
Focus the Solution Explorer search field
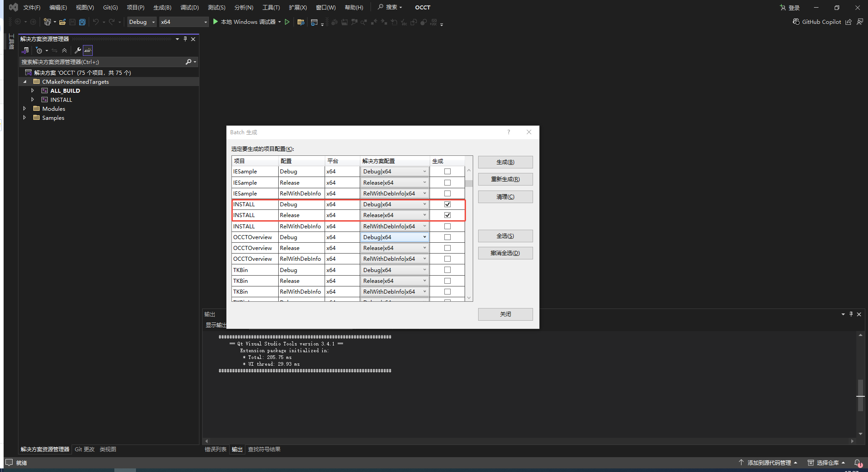(x=103, y=62)
